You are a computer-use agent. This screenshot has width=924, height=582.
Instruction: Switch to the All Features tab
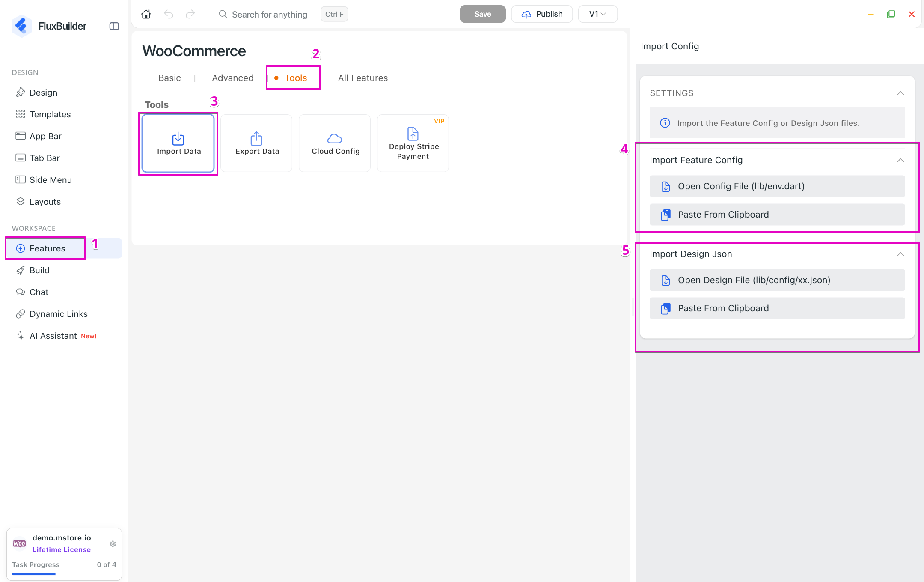[x=363, y=78]
